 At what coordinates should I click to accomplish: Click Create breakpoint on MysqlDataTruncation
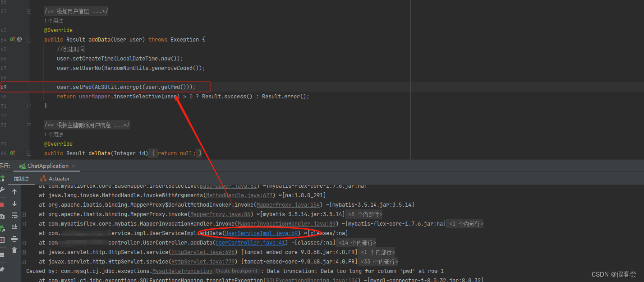(236, 271)
